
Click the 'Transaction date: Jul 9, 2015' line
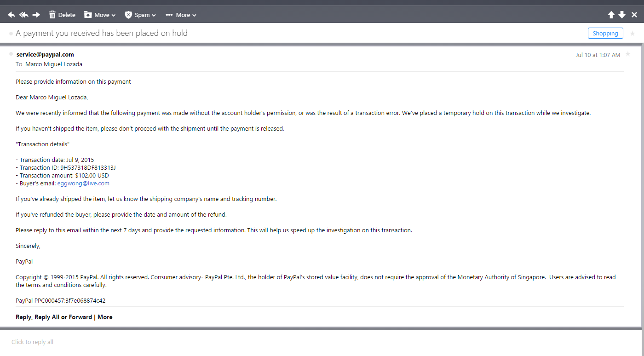(55, 160)
